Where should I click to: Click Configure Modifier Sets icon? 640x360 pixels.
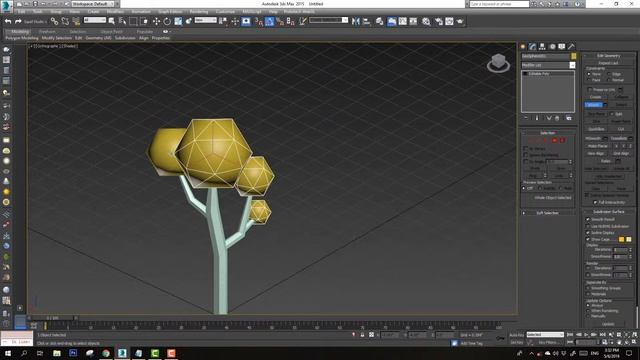pos(569,118)
